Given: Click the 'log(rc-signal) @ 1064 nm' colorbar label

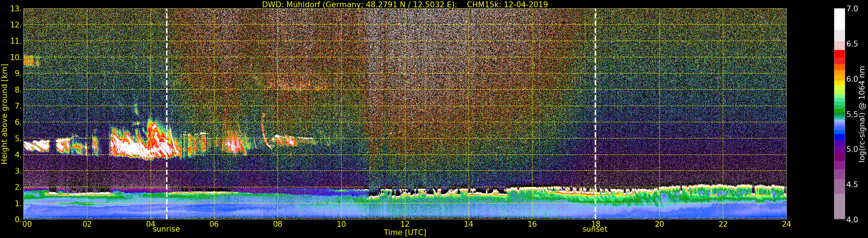Looking at the screenshot, I should tap(862, 114).
